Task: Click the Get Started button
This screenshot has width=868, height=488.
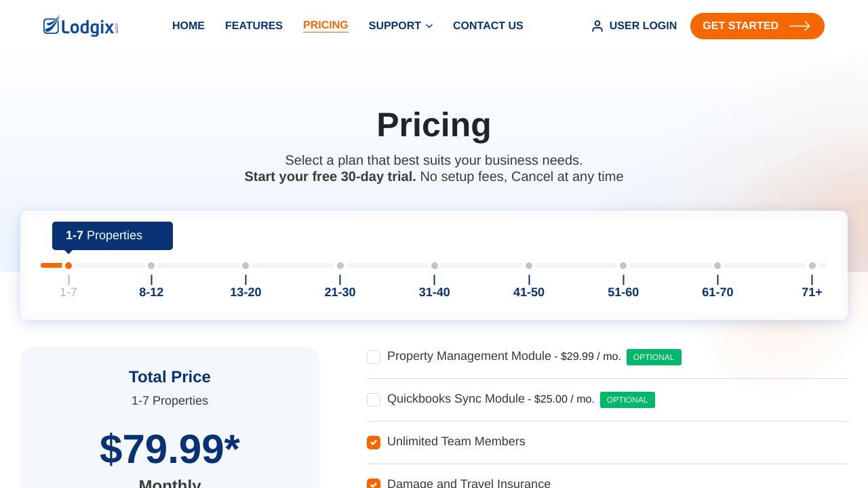Action: pos(757,26)
